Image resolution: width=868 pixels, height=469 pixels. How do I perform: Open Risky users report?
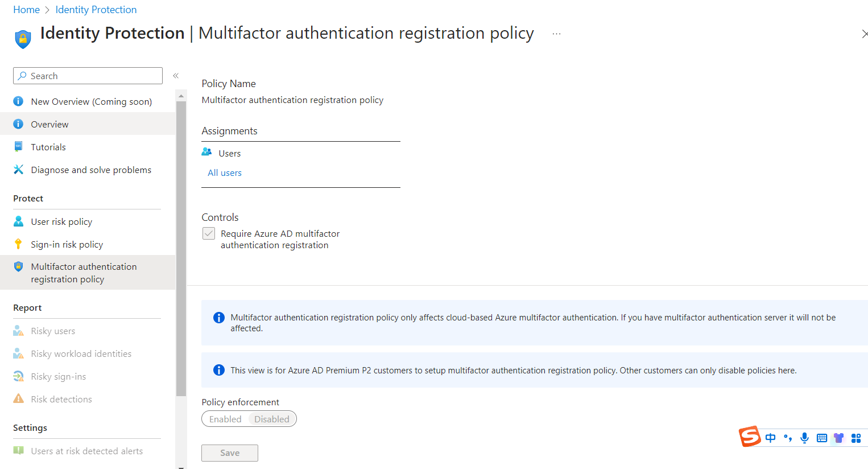click(53, 331)
